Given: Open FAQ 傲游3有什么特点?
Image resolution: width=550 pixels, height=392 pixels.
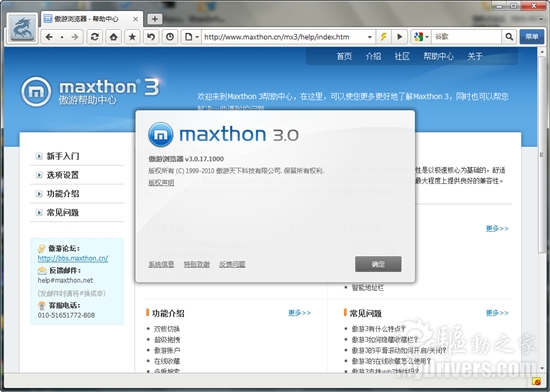Looking at the screenshot, I should pyautogui.click(x=378, y=329).
